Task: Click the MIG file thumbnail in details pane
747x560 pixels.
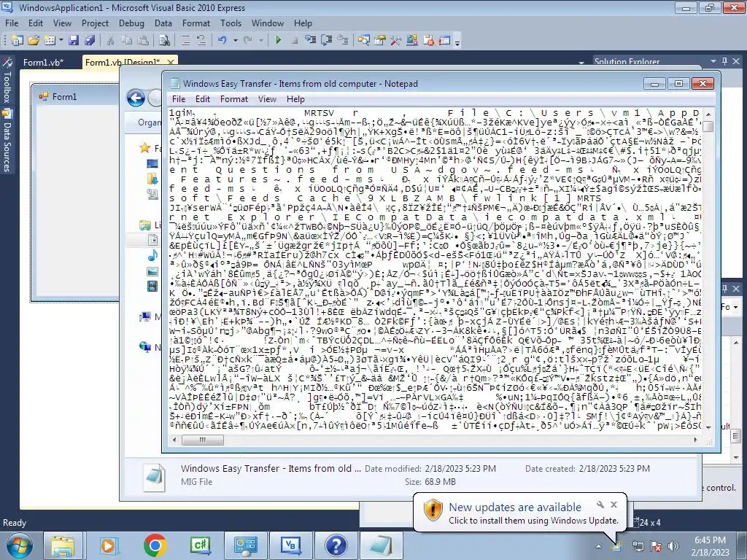Action: [x=155, y=477]
